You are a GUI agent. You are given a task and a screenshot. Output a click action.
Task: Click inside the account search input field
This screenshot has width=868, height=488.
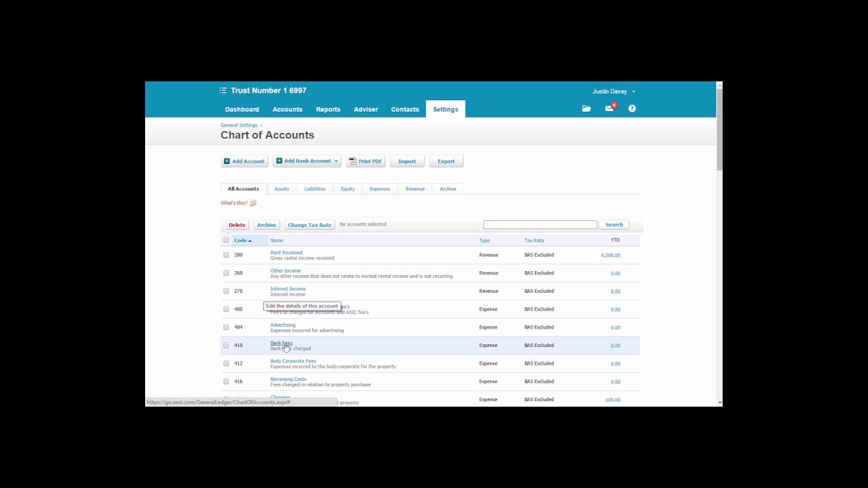coord(540,224)
